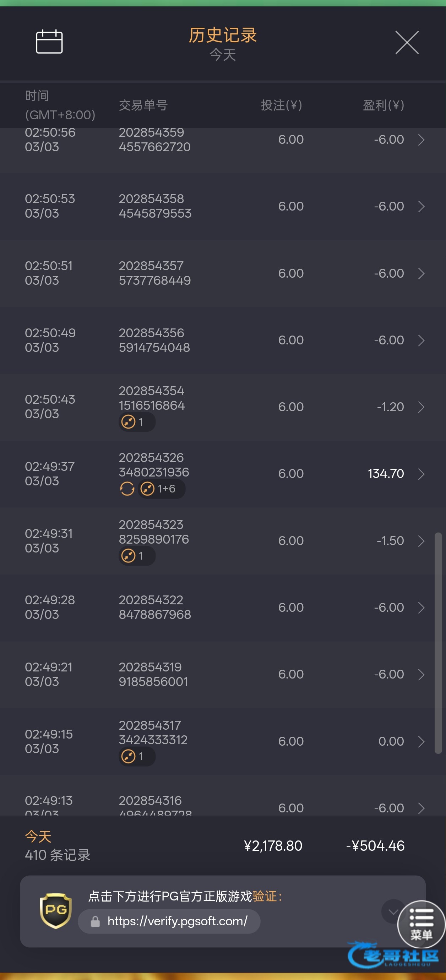Click the free spin badge on 02:50:43 record
The image size is (446, 980).
(x=137, y=422)
